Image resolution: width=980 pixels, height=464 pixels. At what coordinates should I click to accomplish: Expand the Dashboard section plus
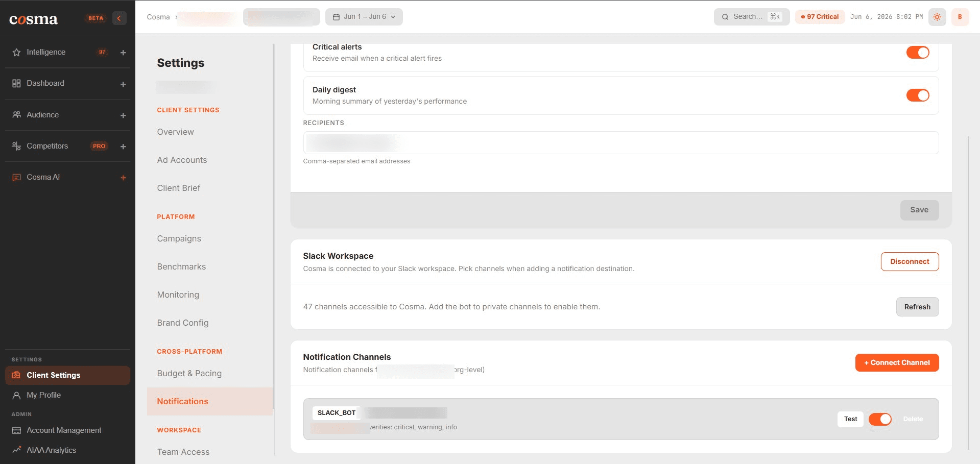[x=123, y=84]
